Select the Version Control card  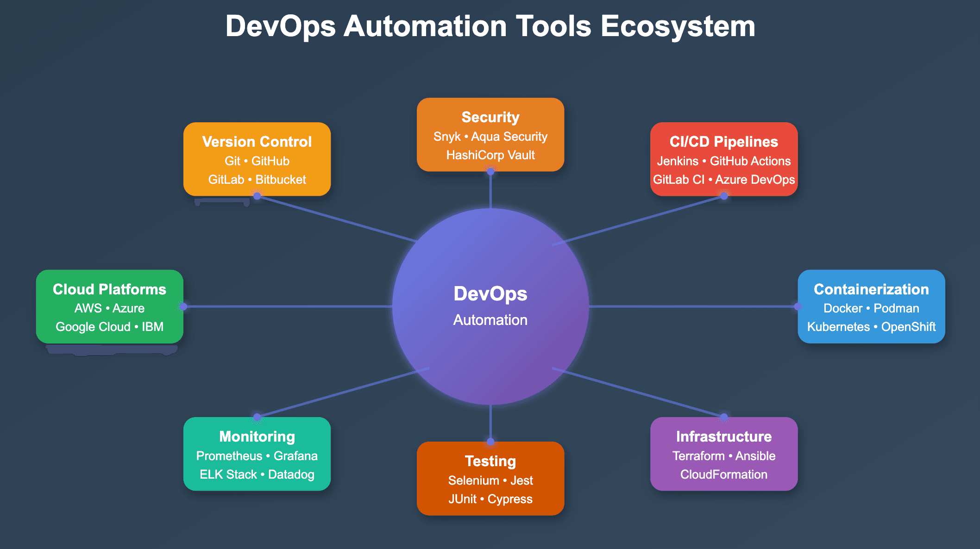click(257, 159)
